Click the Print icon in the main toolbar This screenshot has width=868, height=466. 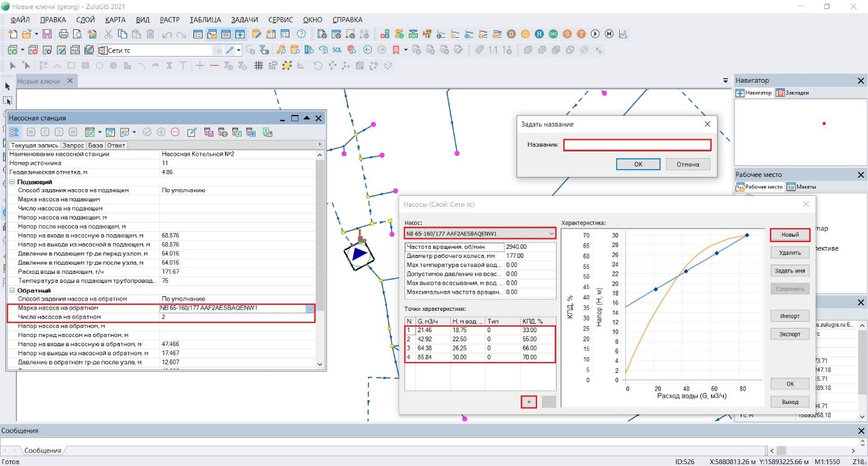coord(63,34)
